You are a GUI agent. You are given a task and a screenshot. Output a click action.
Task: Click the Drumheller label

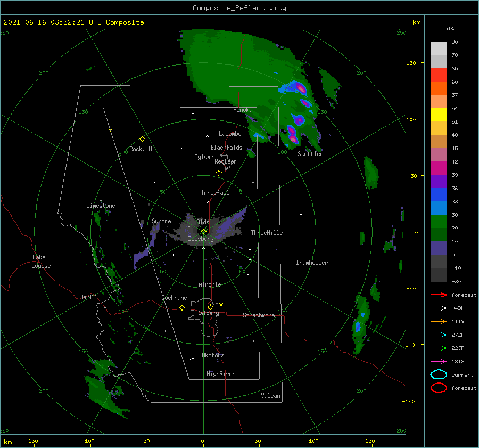click(x=312, y=263)
